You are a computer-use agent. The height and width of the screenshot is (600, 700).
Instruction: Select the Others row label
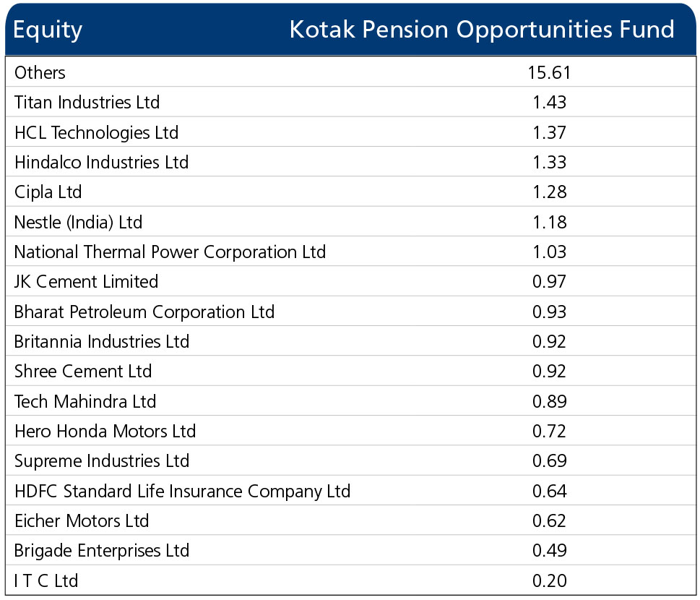(40, 72)
